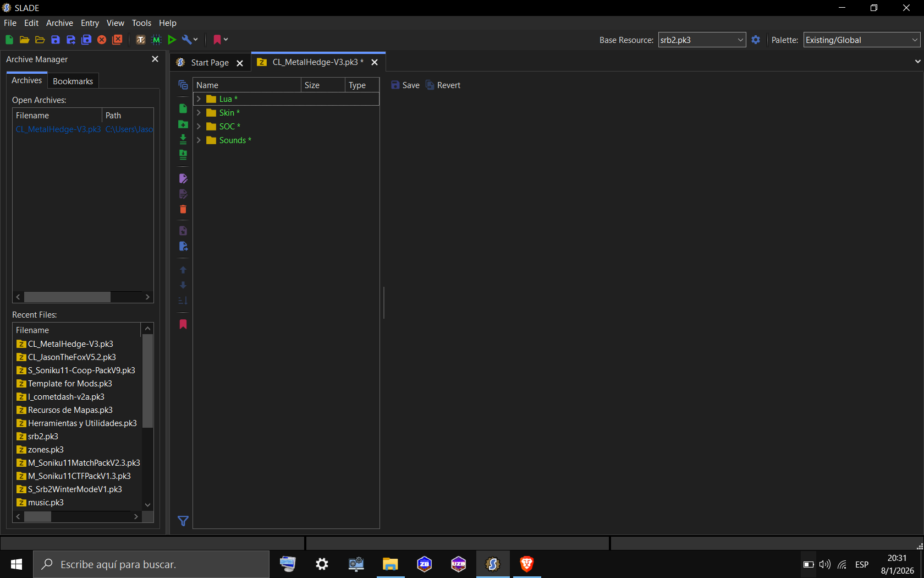Toggle the entry list filter funnel icon
This screenshot has width=924, height=578.
(183, 521)
